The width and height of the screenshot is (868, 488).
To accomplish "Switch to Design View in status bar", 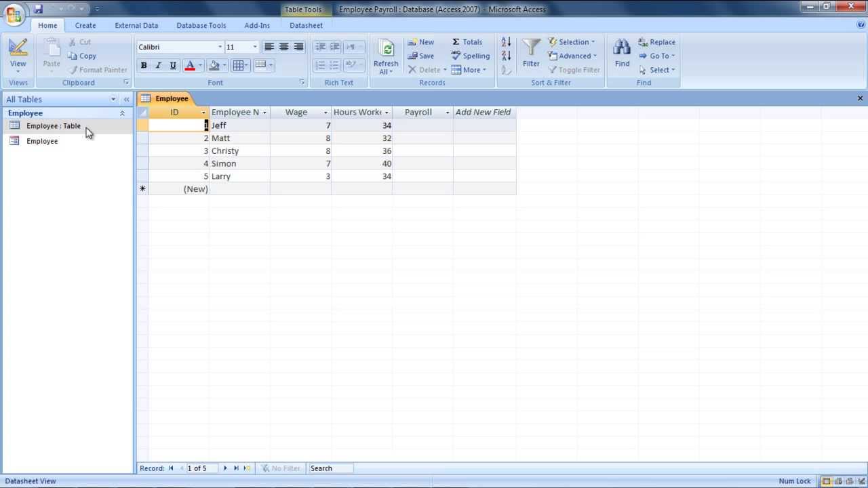I will click(861, 481).
